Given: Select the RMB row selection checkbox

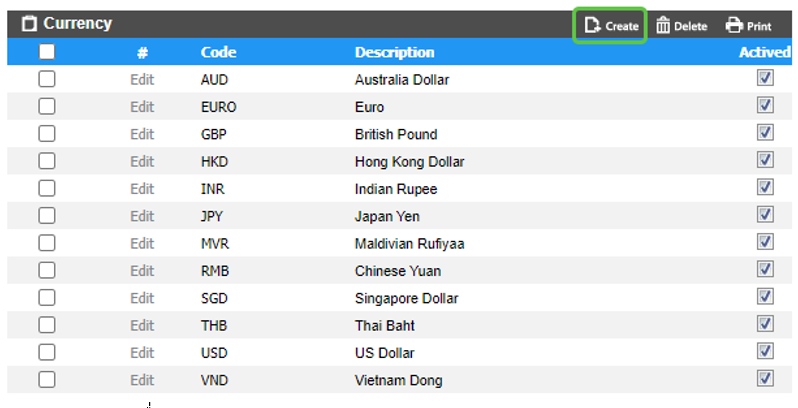Looking at the screenshot, I should click(47, 270).
